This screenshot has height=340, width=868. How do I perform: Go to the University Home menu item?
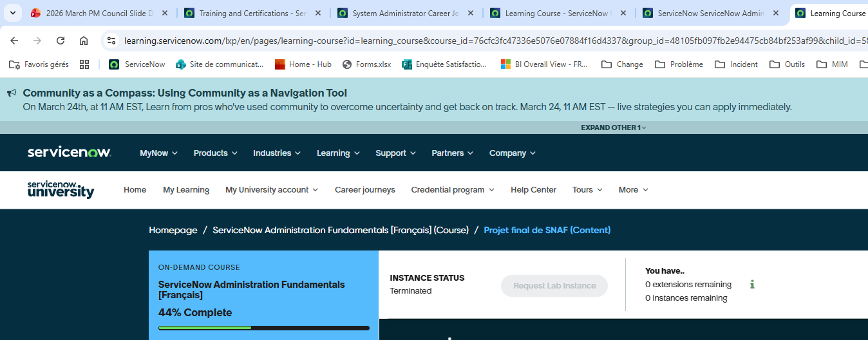tap(135, 190)
